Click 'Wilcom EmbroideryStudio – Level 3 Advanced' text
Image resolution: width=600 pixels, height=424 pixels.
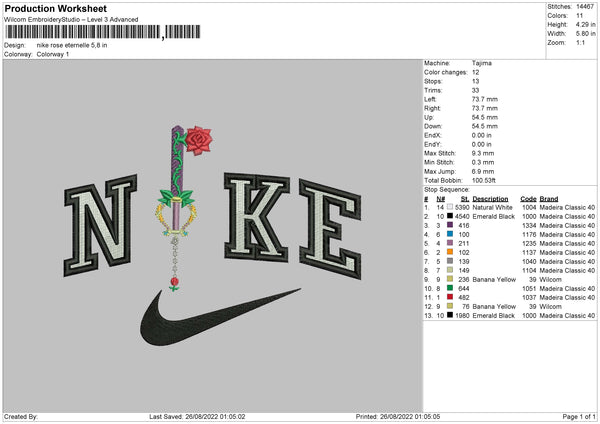(x=71, y=20)
